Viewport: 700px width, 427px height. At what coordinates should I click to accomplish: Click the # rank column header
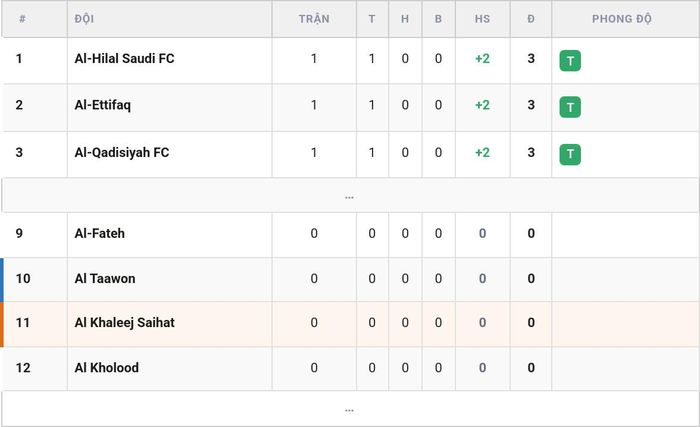[22, 19]
